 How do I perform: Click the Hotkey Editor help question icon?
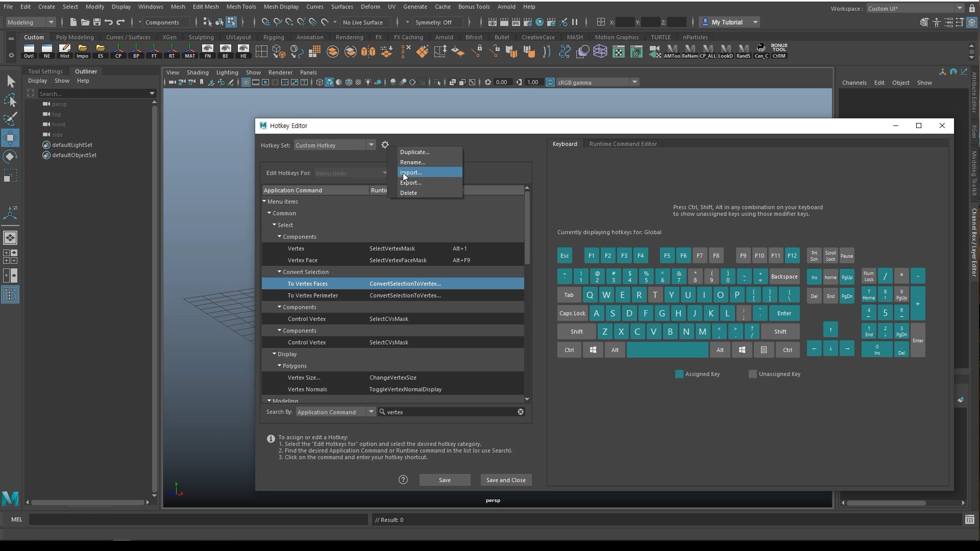click(403, 480)
